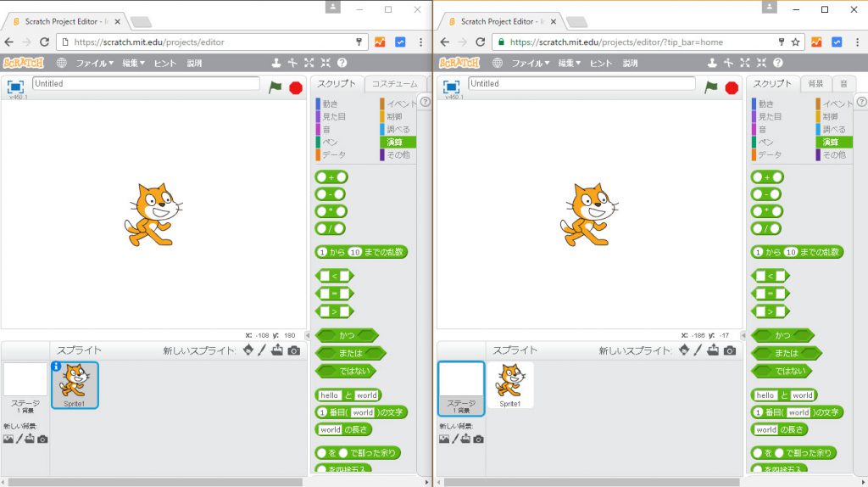Click green flag in right Scratch window
Screen dimensions: 868x487
(711, 87)
